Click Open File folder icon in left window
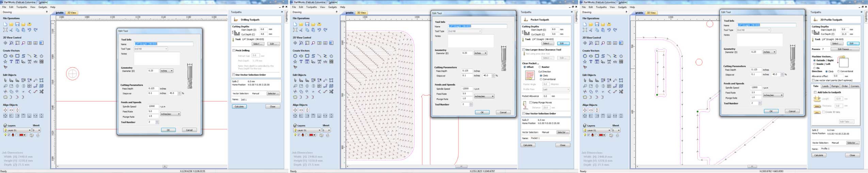This screenshot has height=173, width=868. click(11, 24)
